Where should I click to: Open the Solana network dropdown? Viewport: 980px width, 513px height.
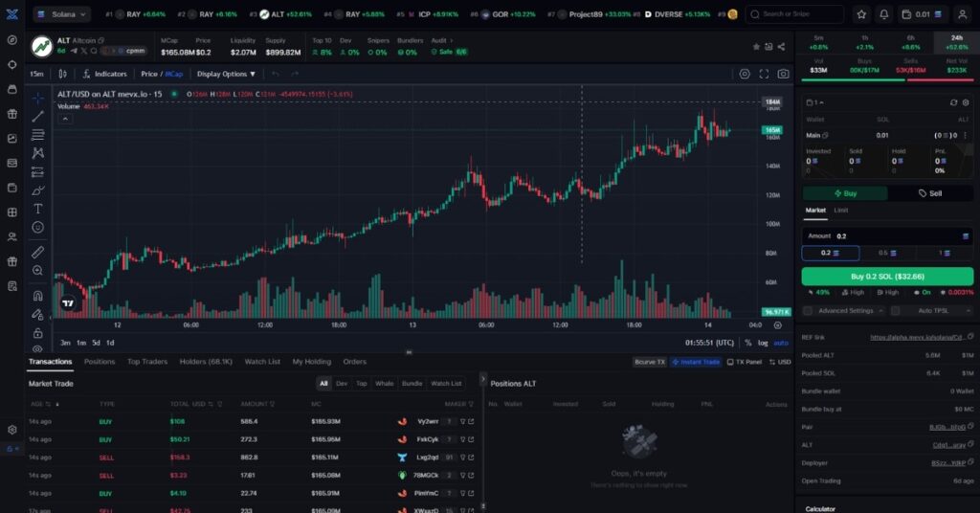62,13
